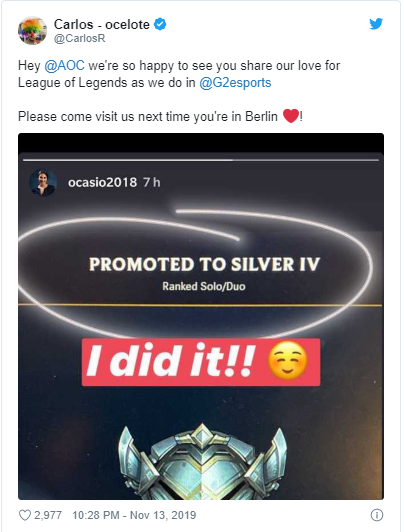The height and width of the screenshot is (532, 404).
Task: Click the story progress bar
Action: [201, 159]
